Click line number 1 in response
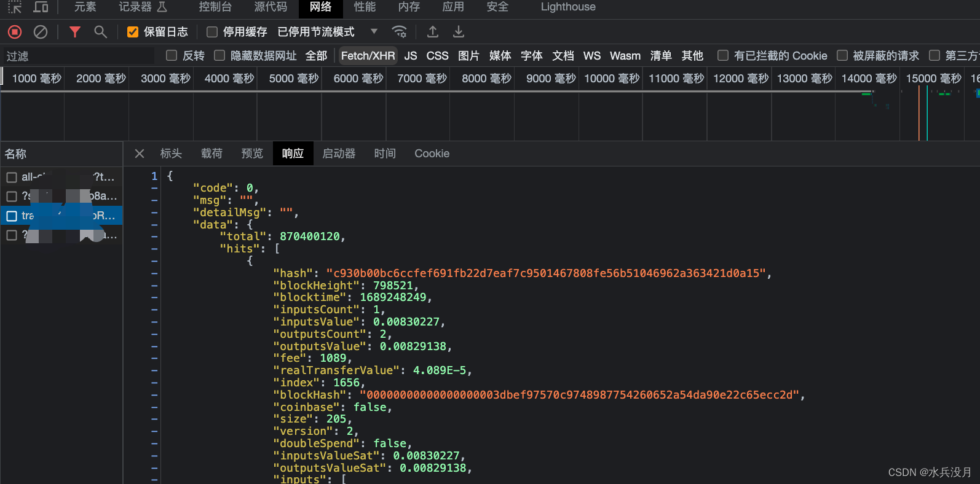The width and height of the screenshot is (980, 484). (154, 176)
